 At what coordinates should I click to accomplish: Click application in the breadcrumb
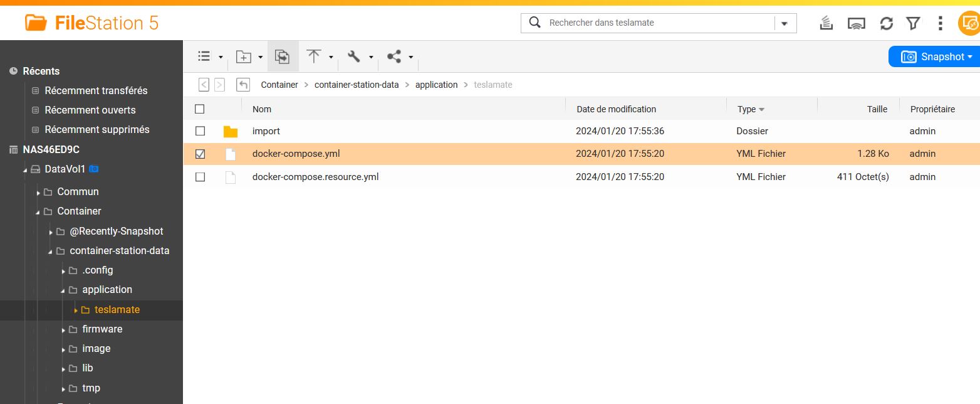pos(437,85)
